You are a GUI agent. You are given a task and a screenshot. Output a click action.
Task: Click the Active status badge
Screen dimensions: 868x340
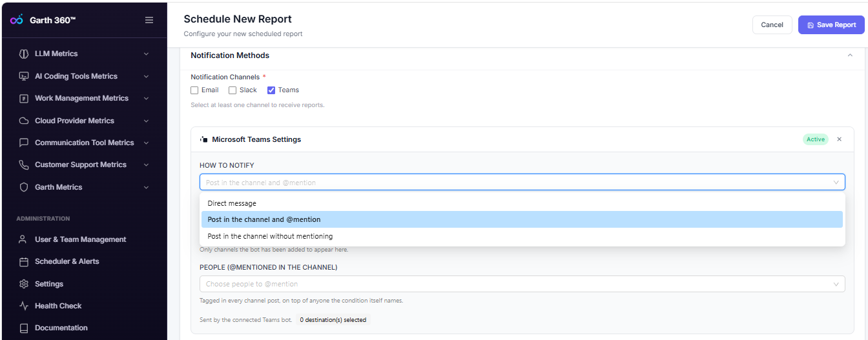[816, 139]
